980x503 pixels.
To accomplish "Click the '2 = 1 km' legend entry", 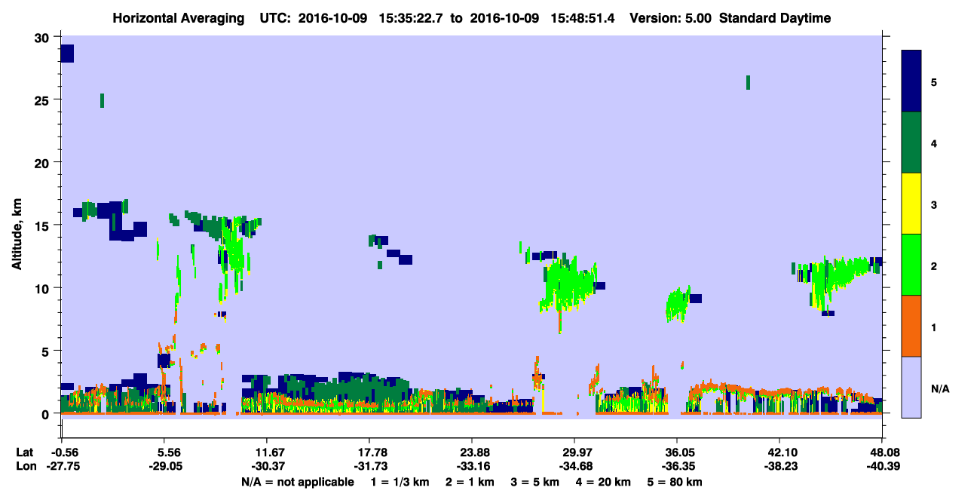I will [470, 482].
